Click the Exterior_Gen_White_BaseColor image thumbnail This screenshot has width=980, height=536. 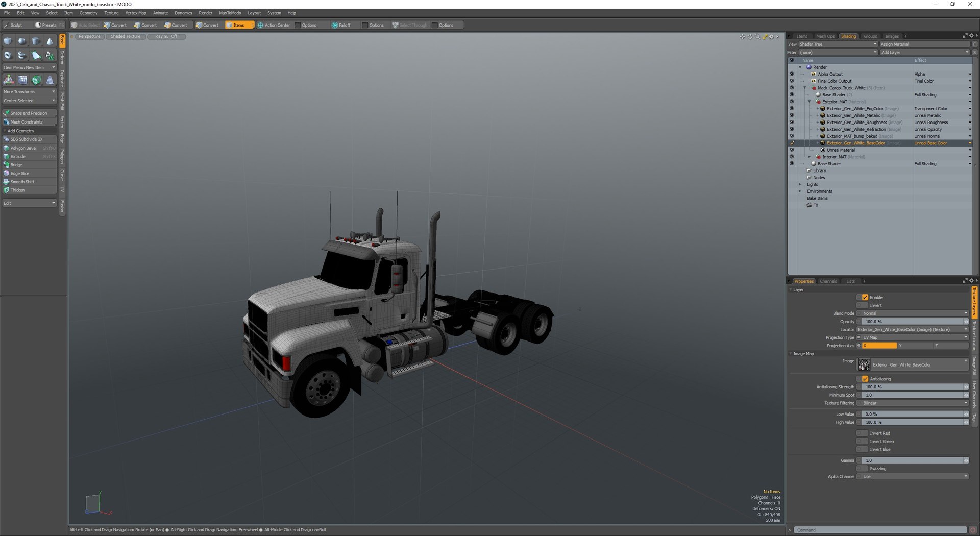(x=864, y=364)
